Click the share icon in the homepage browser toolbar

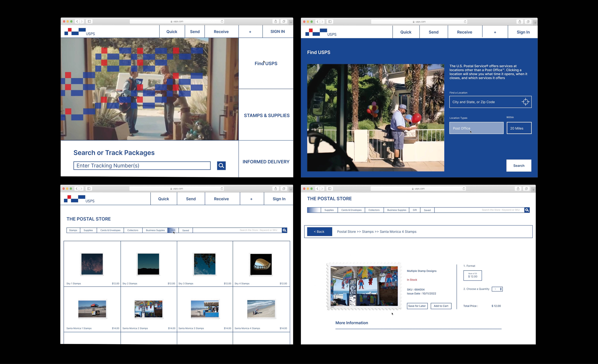[x=276, y=21]
